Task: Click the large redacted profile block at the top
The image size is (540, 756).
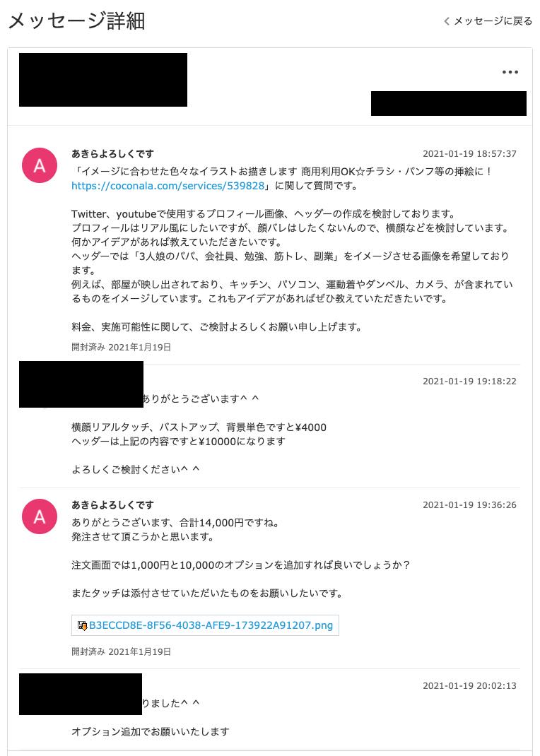Action: coord(103,80)
